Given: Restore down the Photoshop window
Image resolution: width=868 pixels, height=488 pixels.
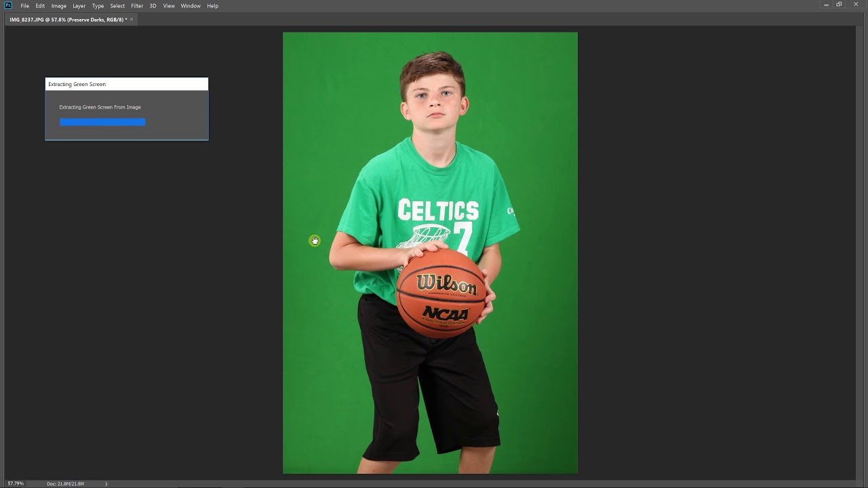Looking at the screenshot, I should click(x=840, y=5).
